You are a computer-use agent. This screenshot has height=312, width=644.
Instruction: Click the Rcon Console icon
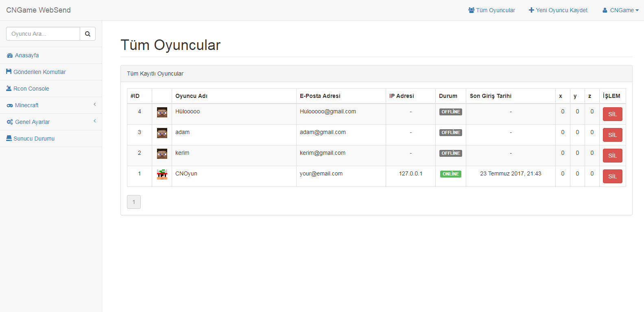(x=9, y=88)
